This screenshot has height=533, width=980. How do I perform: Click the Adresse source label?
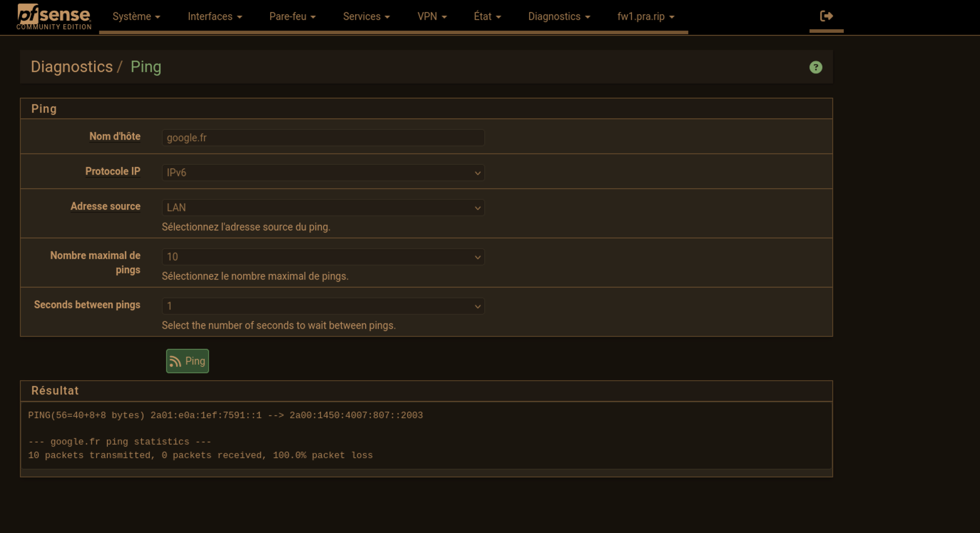(x=105, y=206)
